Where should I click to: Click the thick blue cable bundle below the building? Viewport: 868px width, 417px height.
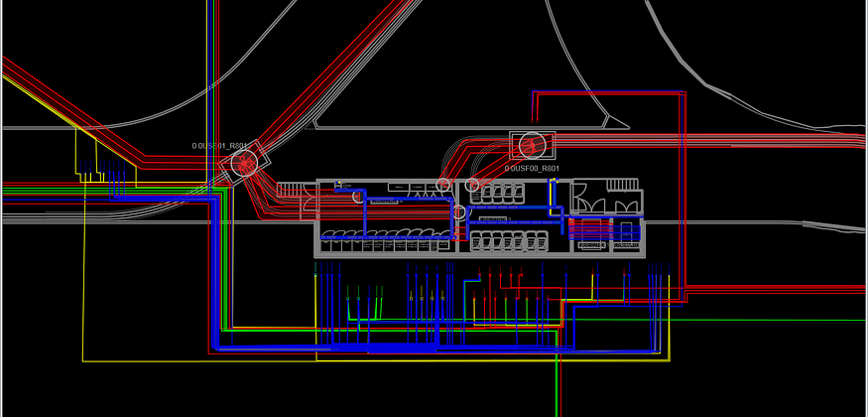click(x=397, y=347)
